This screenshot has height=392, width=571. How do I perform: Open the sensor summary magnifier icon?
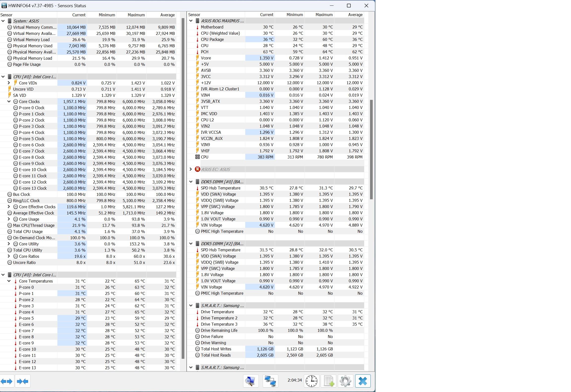coord(251,381)
